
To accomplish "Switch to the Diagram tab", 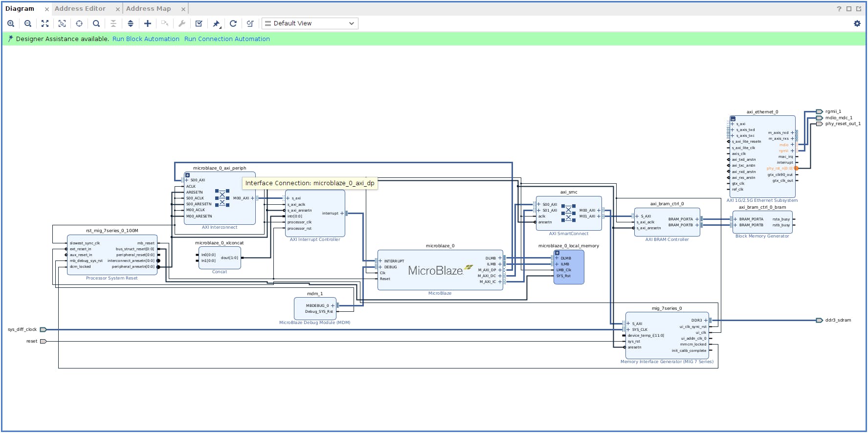I will click(20, 9).
